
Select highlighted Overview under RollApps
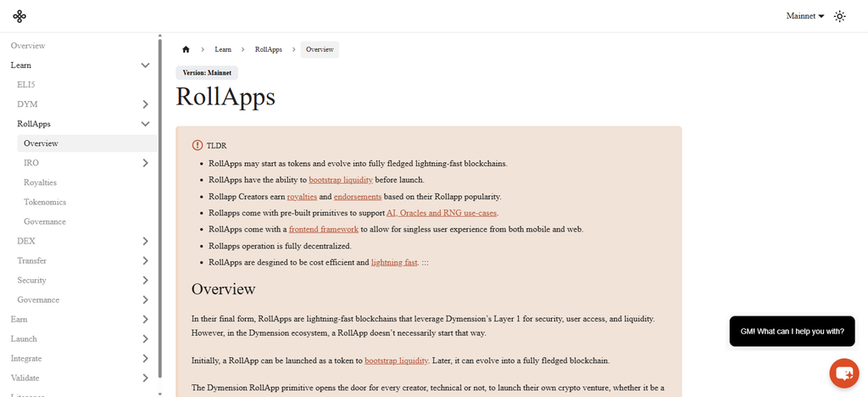[x=87, y=143]
